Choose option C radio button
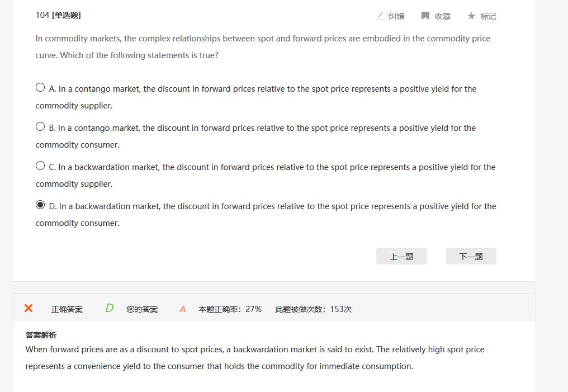The width and height of the screenshot is (568, 392). (40, 166)
